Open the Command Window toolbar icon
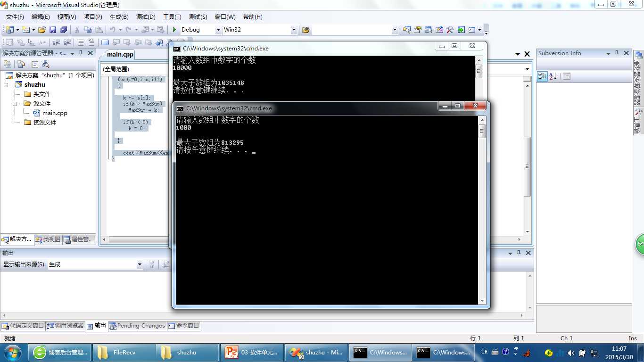 [x=472, y=30]
